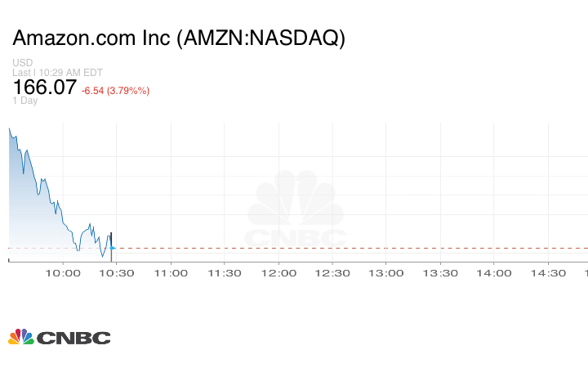
Task: Click the blue current-price arrow marker
Action: pos(113,248)
